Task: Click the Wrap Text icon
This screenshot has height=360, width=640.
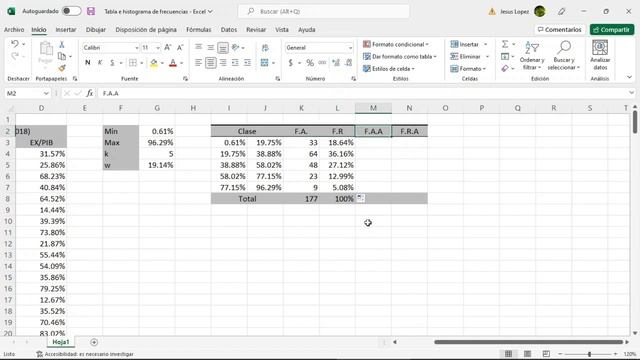Action: [265, 48]
